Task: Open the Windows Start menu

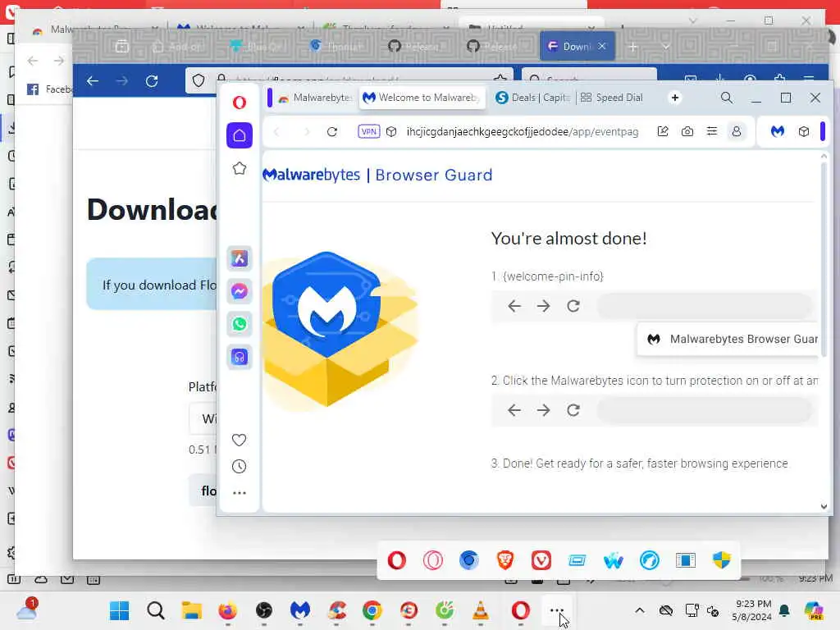Action: pyautogui.click(x=120, y=610)
